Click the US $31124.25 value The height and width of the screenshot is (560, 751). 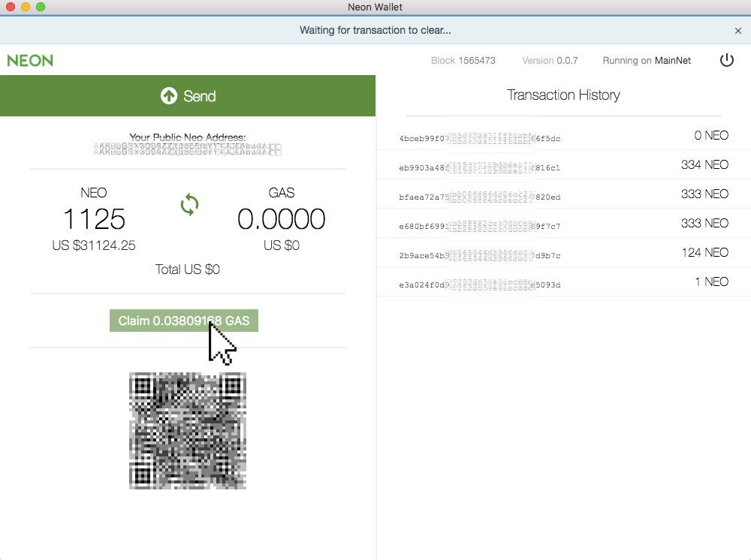point(94,245)
